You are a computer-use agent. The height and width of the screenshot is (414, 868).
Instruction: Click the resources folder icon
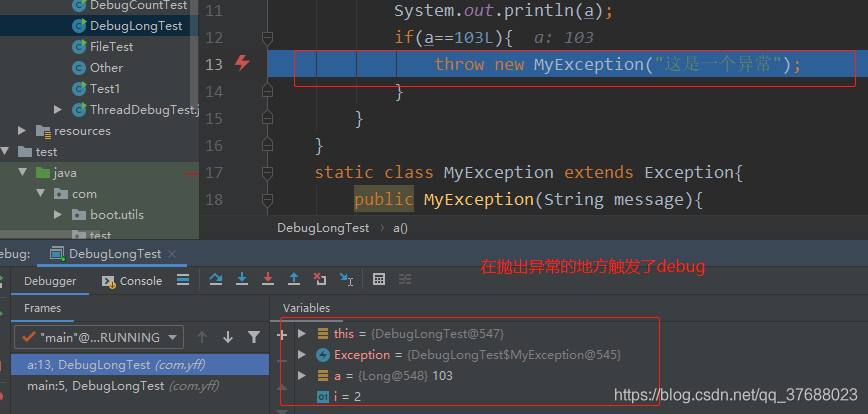[44, 131]
